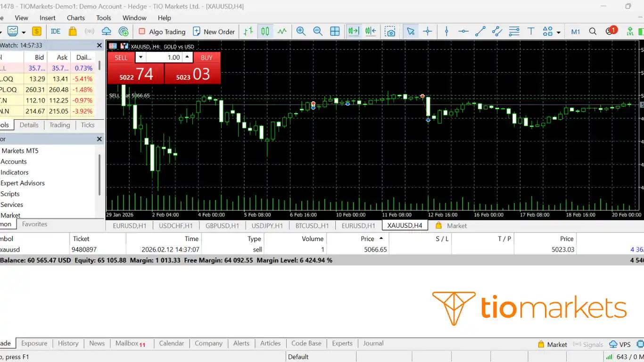This screenshot has width=644, height=362.
Task: Open the chart profiles icon
Action: tap(12, 32)
